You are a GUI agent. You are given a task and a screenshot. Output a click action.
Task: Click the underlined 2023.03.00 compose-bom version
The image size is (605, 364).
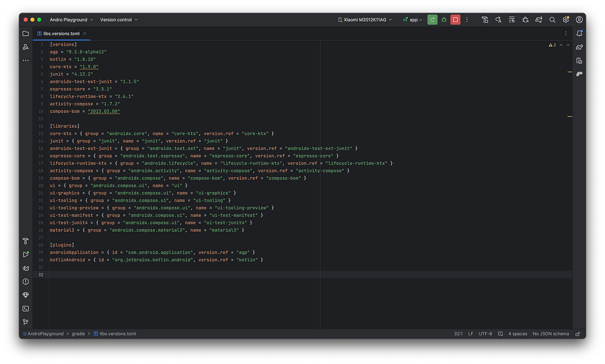tap(103, 111)
